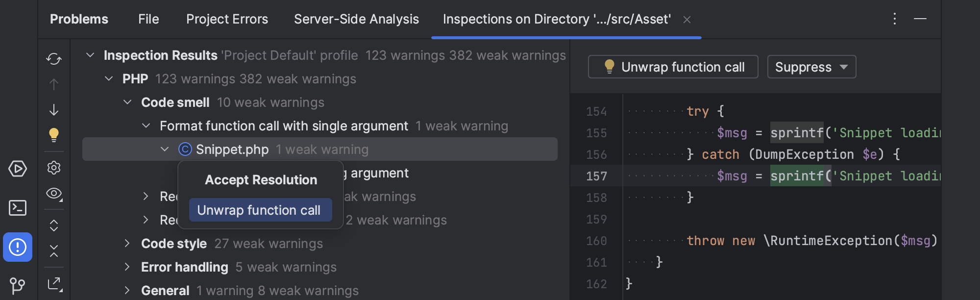Select the Services tool window icon
The image size is (980, 300).
pos(18,169)
